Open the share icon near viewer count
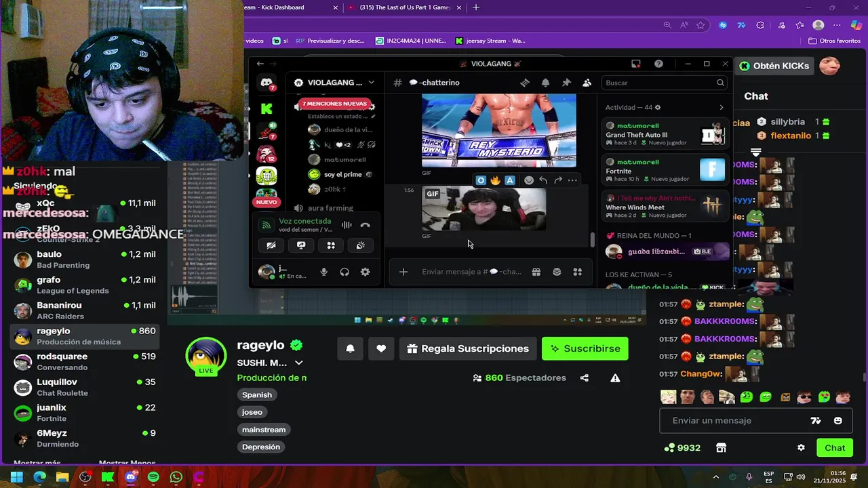Viewport: 868px width, 488px height. coord(585,378)
